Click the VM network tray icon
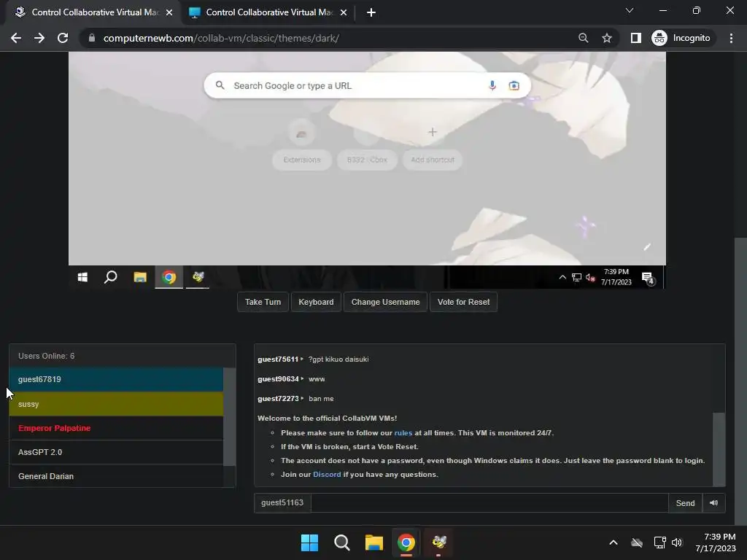The height and width of the screenshot is (560, 747). click(x=576, y=277)
